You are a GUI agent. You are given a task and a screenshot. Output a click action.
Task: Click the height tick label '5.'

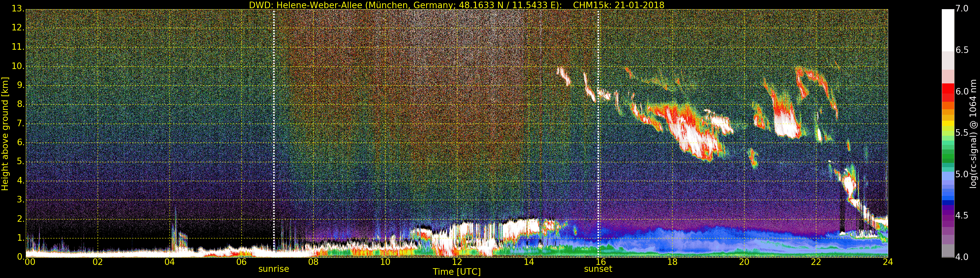click(x=20, y=162)
